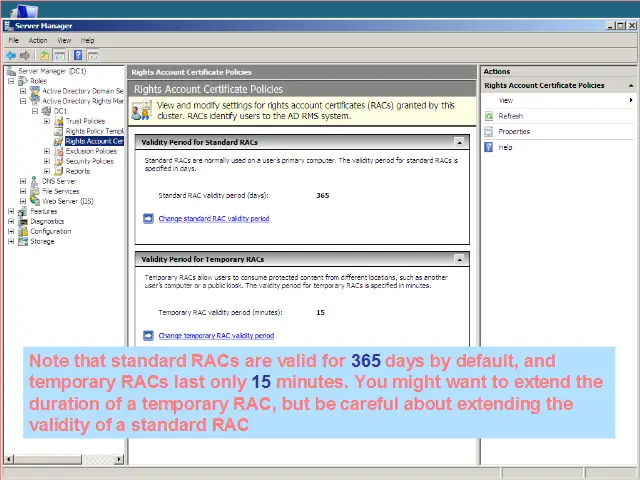This screenshot has height=480, width=640.
Task: Click the Roles node icon
Action: (23, 81)
